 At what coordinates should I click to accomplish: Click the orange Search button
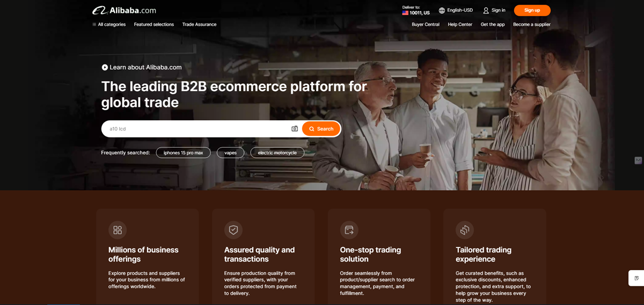pyautogui.click(x=321, y=129)
